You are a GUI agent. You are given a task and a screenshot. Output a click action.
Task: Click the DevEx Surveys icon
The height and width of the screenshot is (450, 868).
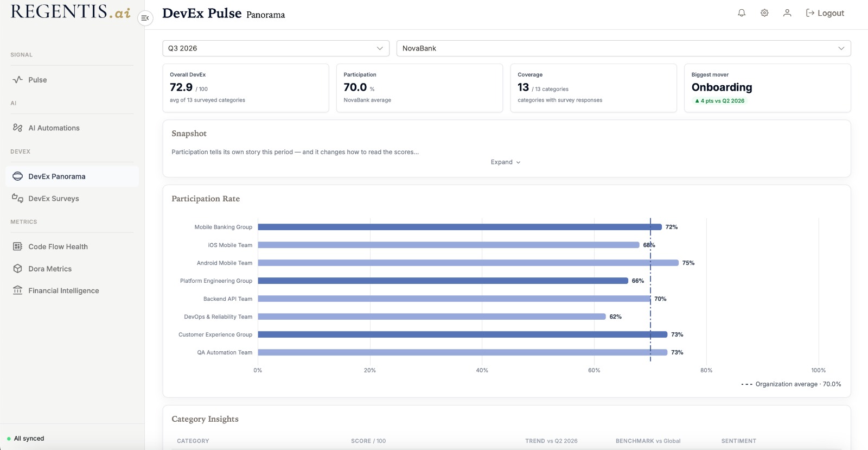click(x=17, y=199)
